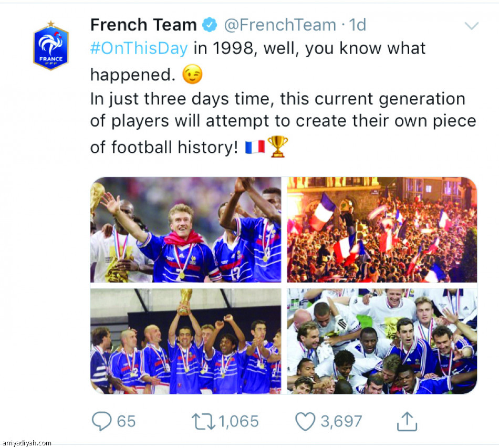
Task: Open the top-right crowd with flags photo
Action: click(382, 230)
